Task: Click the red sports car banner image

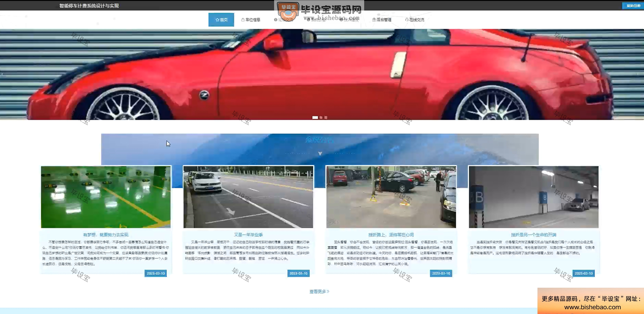Action: 322,74
